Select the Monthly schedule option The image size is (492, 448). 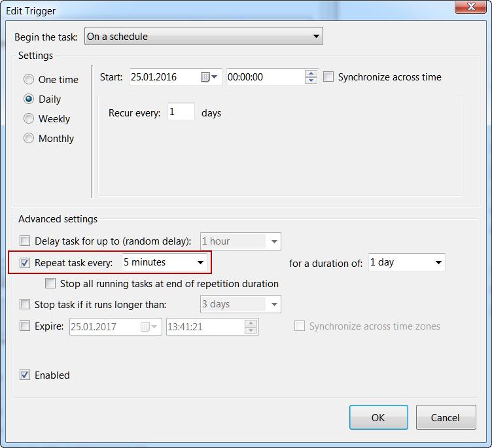29,138
